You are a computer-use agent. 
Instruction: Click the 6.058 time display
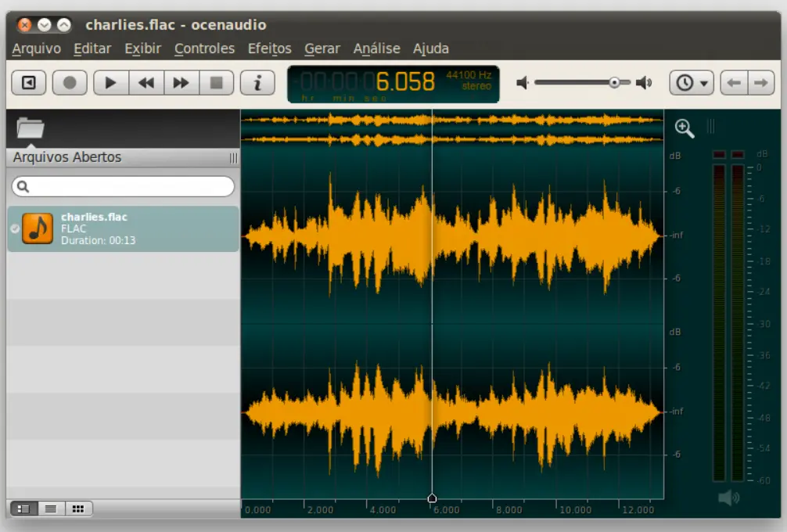[405, 82]
